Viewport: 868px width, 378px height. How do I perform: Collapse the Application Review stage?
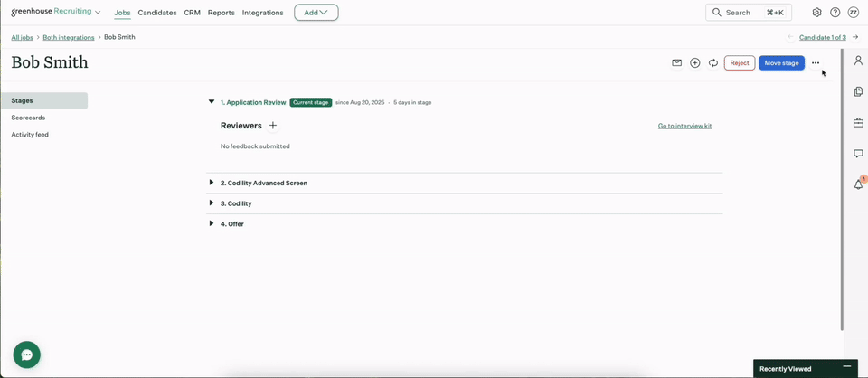click(x=212, y=102)
